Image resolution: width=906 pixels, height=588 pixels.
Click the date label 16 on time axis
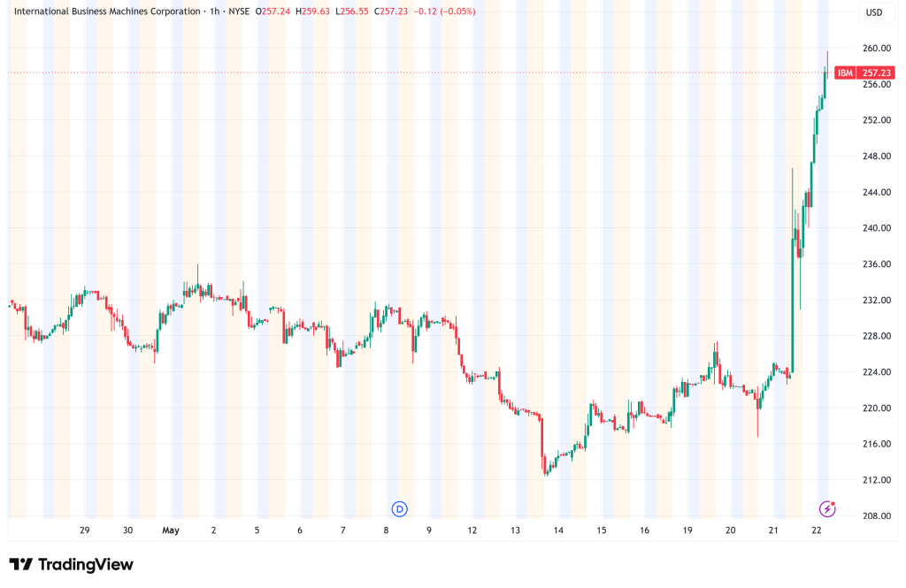(644, 531)
